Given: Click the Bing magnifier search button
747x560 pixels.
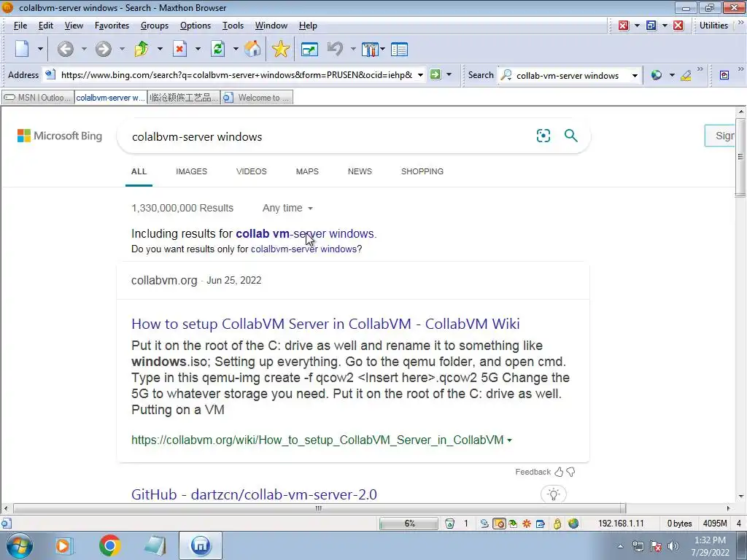Looking at the screenshot, I should 570,136.
